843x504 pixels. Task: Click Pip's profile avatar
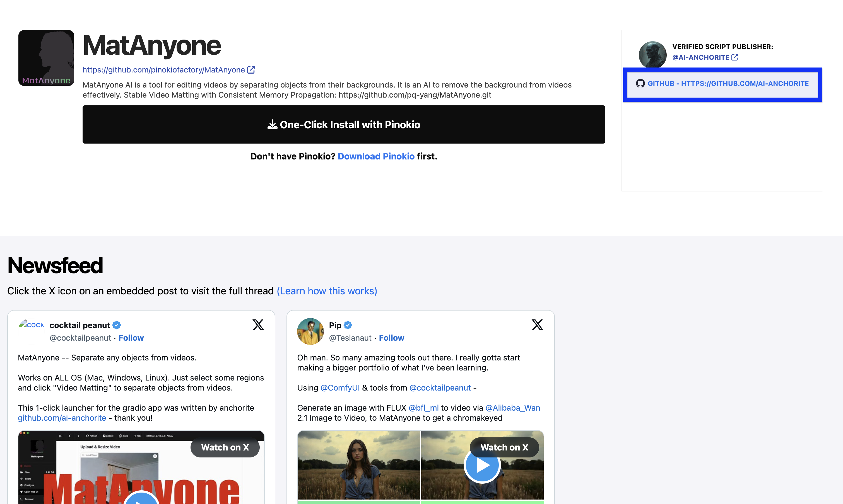310,331
